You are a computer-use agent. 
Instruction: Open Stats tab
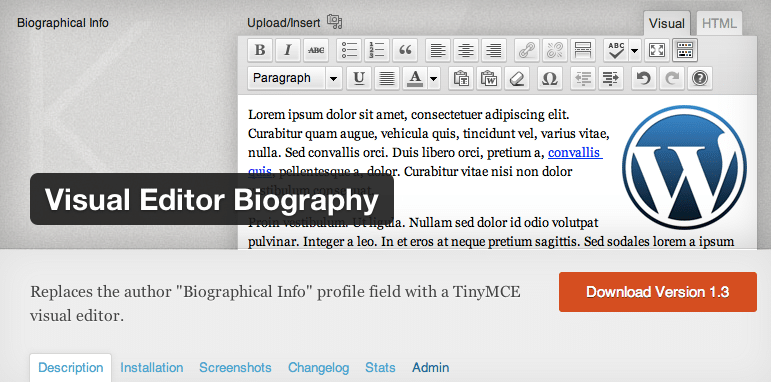pyautogui.click(x=380, y=368)
